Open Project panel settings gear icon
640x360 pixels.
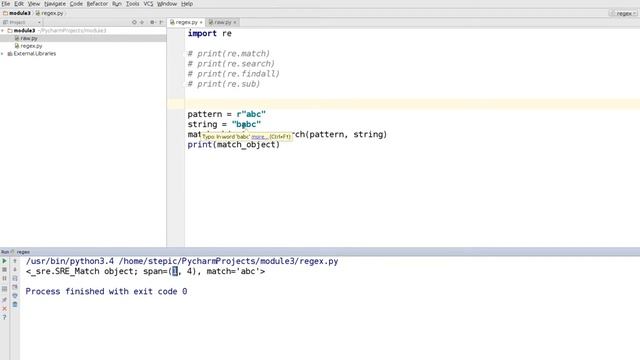(x=152, y=22)
